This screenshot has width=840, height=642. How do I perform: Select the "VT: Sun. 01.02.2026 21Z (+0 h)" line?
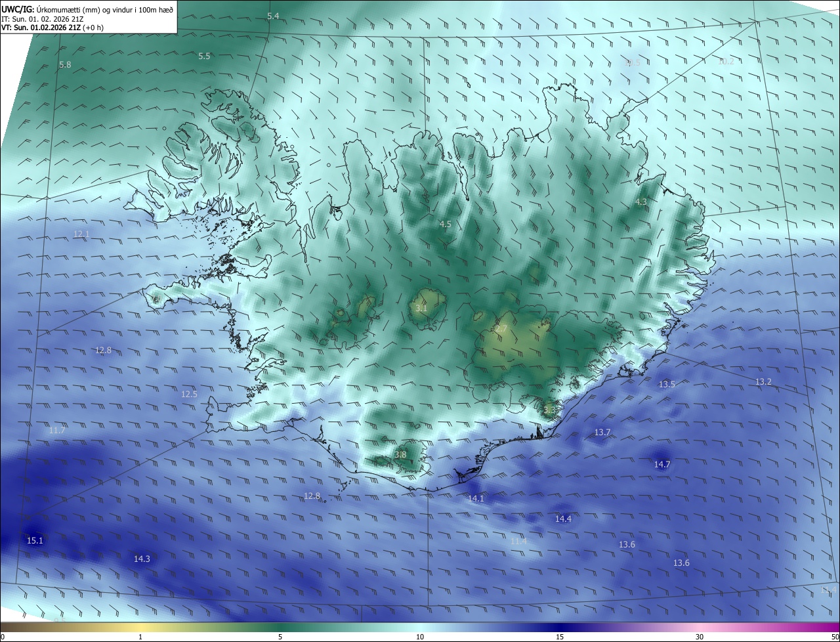52,28
